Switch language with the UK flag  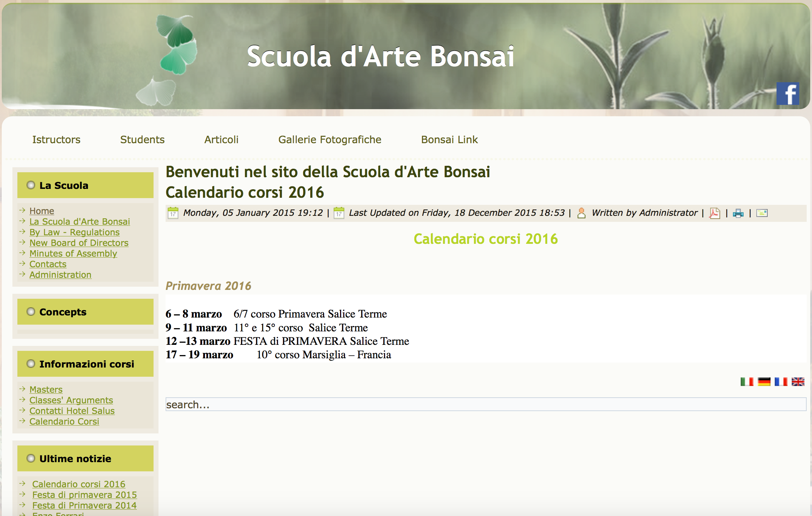point(798,382)
